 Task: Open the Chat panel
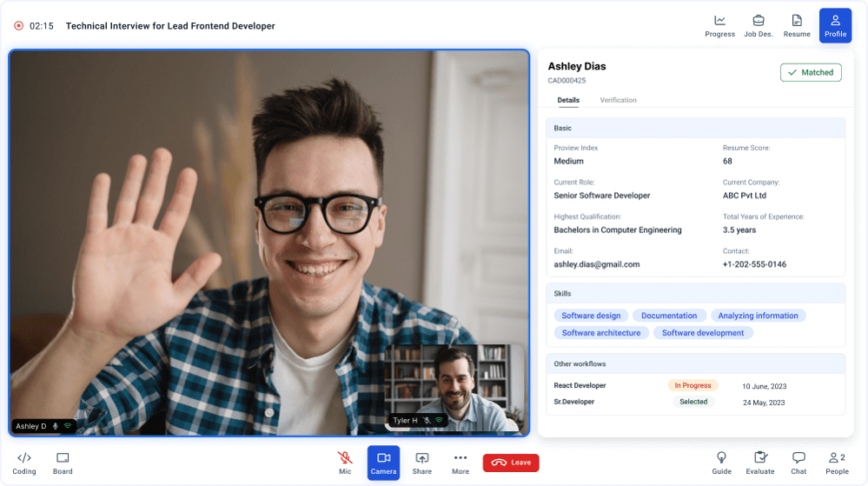[798, 463]
